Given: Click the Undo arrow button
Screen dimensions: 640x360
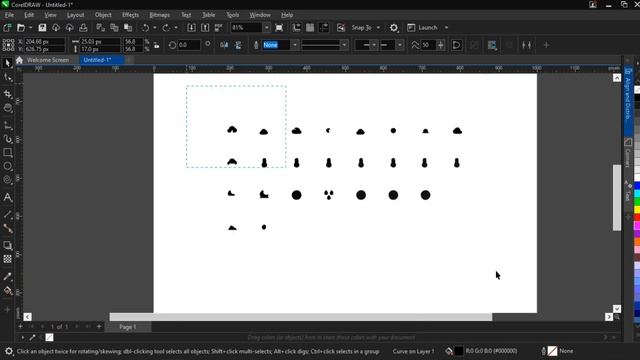Looking at the screenshot, I should [x=145, y=28].
